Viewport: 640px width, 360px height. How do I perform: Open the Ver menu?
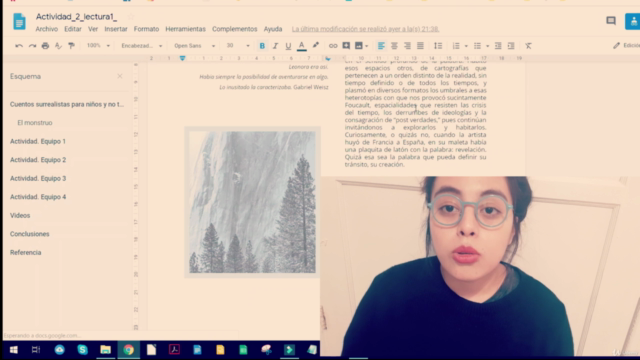pos(93,29)
